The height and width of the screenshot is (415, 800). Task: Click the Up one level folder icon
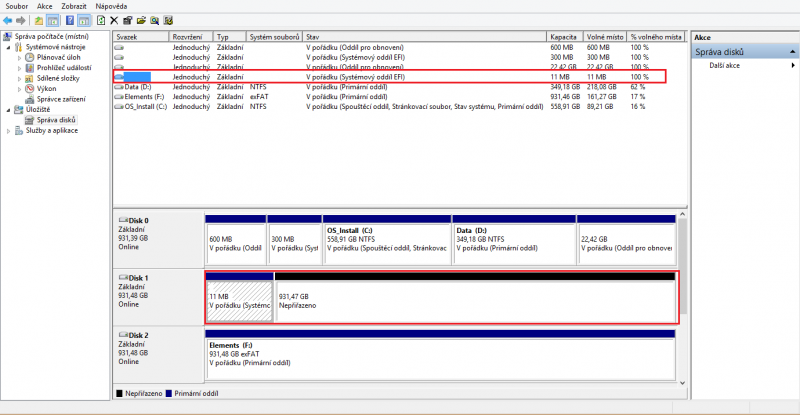(x=39, y=20)
